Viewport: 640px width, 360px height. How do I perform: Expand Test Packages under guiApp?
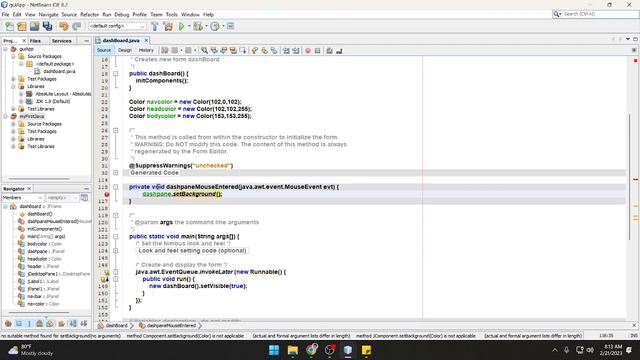13,79
